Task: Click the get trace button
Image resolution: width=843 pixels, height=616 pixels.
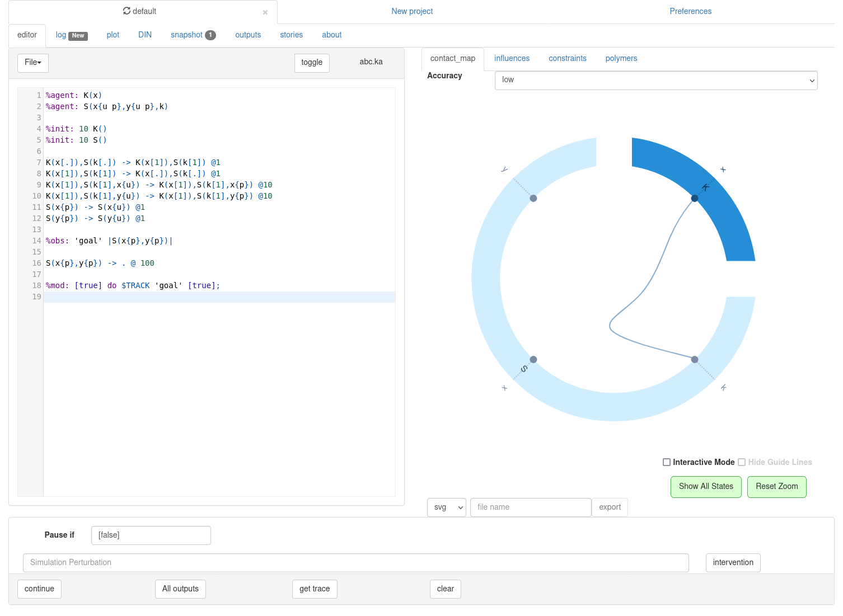Action: [315, 589]
